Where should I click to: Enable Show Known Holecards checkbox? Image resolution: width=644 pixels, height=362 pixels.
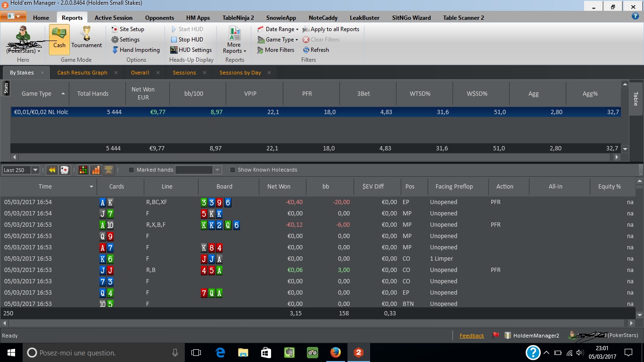(232, 170)
